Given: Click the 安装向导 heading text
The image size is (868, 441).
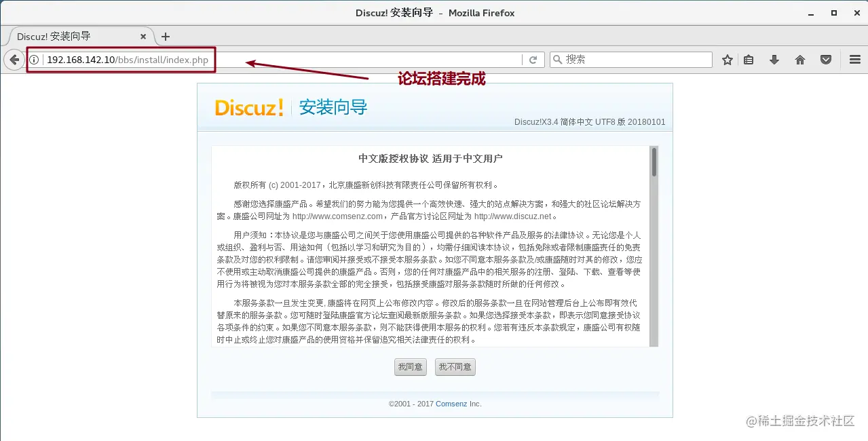Looking at the screenshot, I should pyautogui.click(x=333, y=107).
